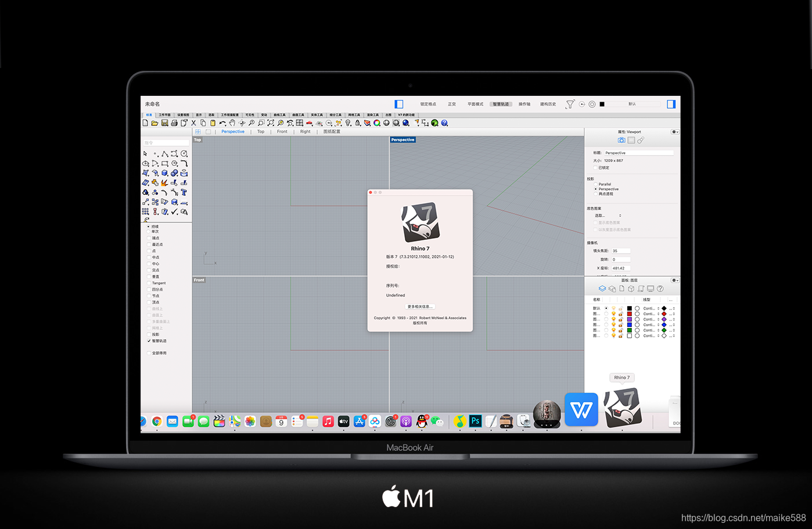The width and height of the screenshot is (812, 529).
Task: Click the 正交 button in top bar
Action: point(452,104)
